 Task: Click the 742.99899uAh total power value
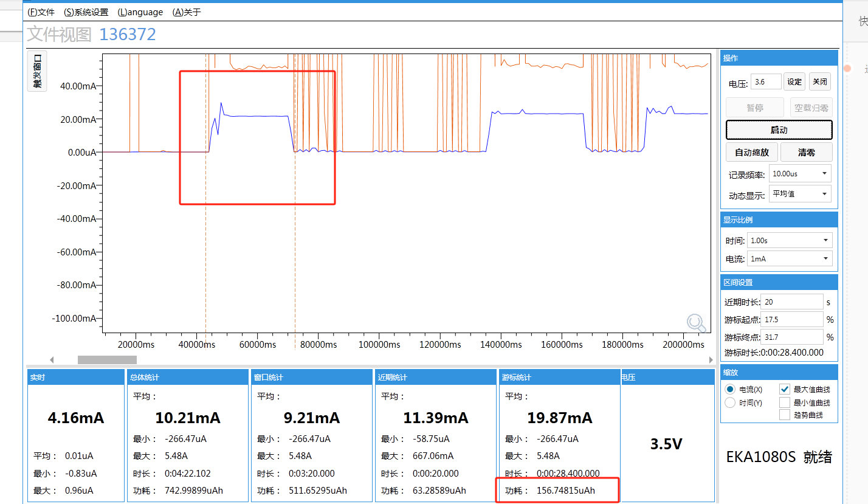194,491
